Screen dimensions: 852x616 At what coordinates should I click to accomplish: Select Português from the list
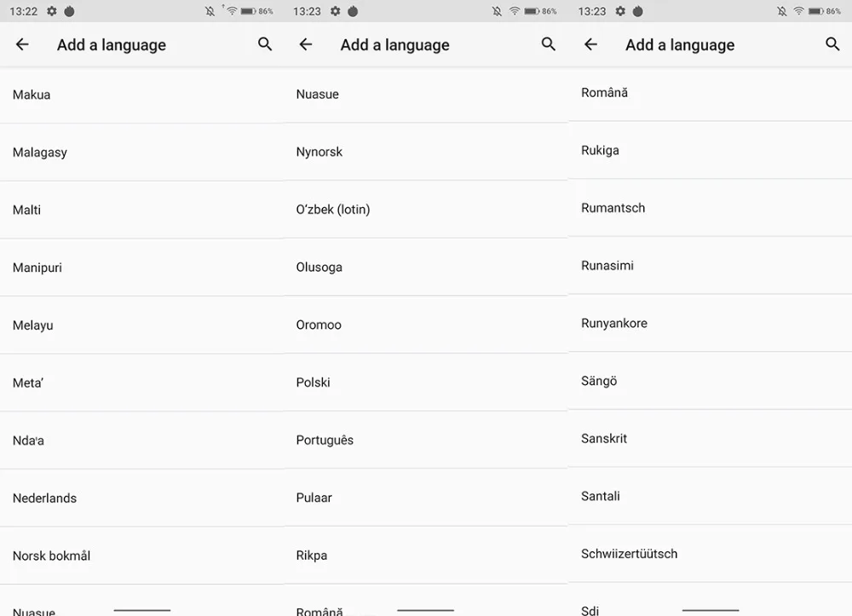[x=426, y=440]
